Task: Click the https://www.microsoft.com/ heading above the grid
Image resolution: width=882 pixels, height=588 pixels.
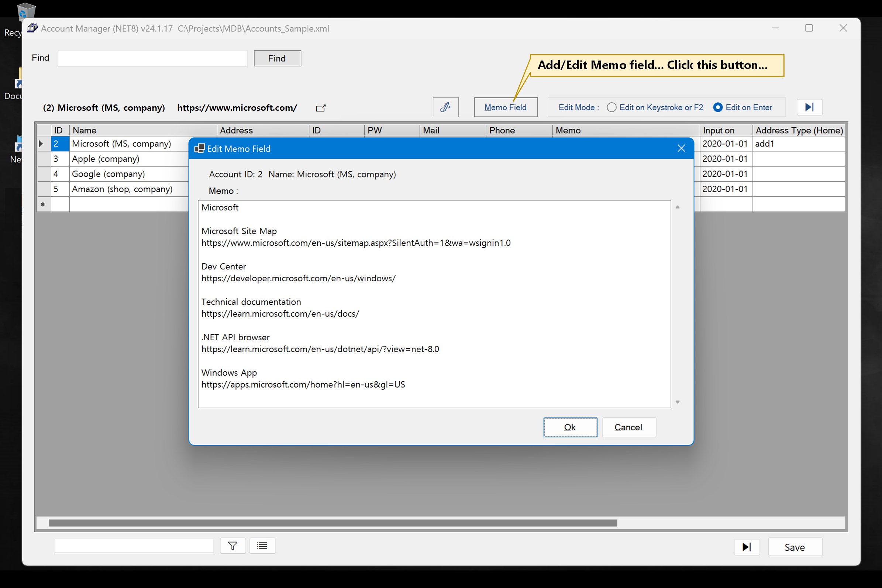Action: [237, 108]
